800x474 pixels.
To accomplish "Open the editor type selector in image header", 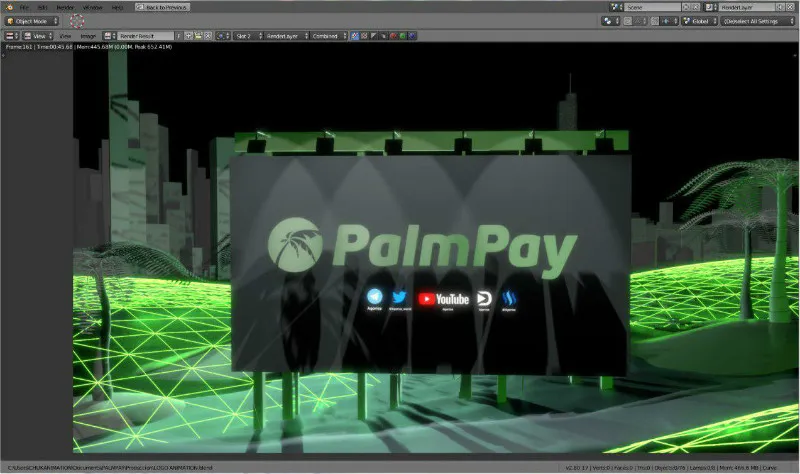I will [x=12, y=36].
